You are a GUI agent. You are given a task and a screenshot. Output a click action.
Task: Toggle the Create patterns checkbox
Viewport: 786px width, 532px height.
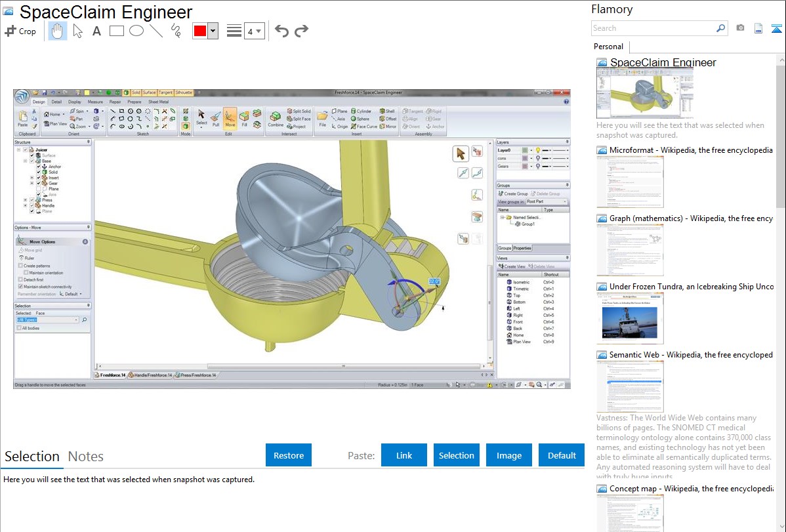point(20,266)
